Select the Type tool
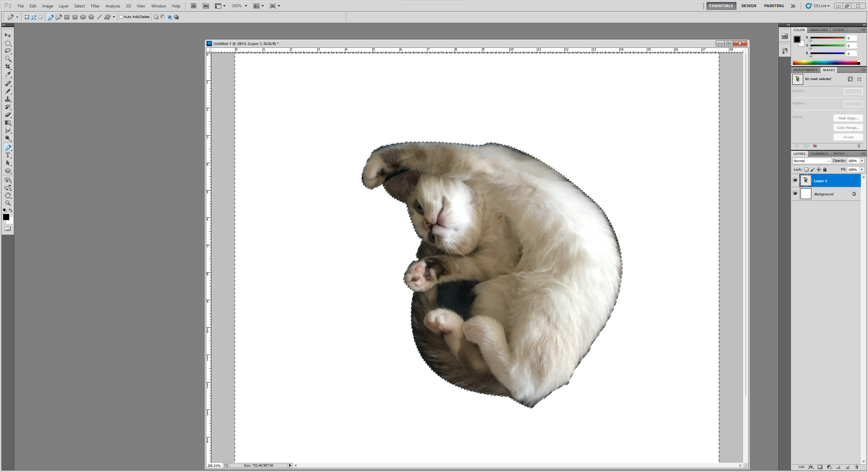The height and width of the screenshot is (472, 868). click(x=8, y=155)
